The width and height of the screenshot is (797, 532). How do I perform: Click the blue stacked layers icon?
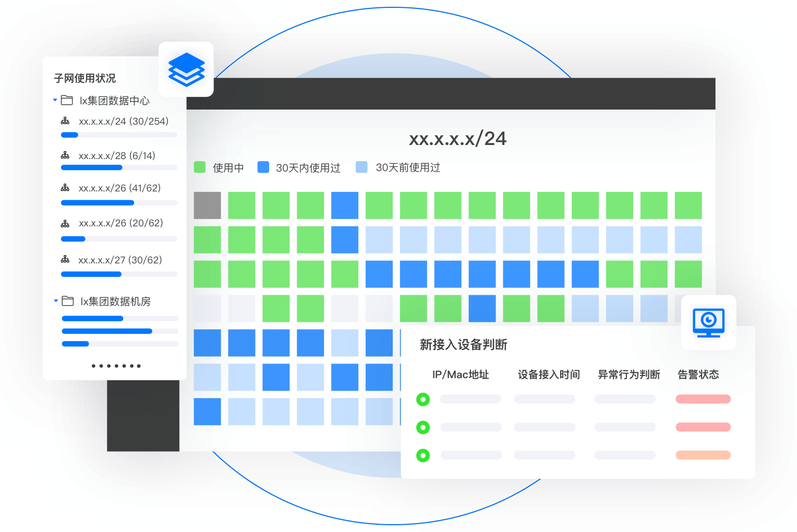(186, 69)
